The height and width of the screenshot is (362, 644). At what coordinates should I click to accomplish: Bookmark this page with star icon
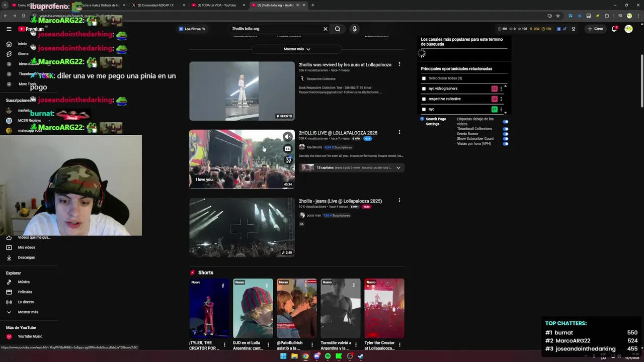pyautogui.click(x=558, y=16)
